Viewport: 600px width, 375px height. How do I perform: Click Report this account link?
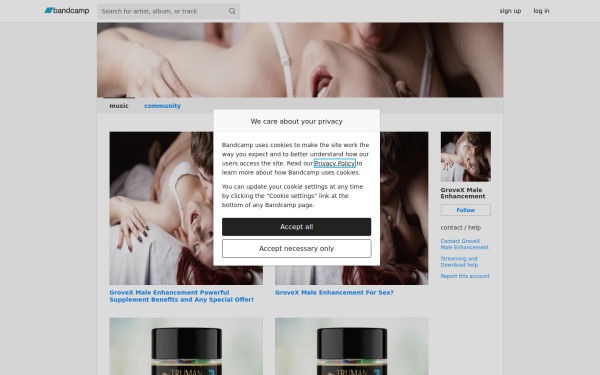(x=465, y=276)
